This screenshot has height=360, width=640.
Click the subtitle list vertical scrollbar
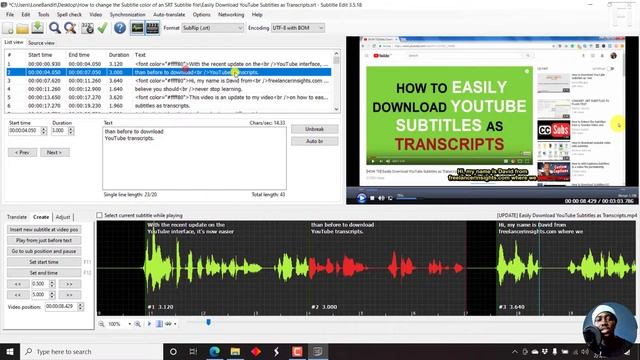336,81
